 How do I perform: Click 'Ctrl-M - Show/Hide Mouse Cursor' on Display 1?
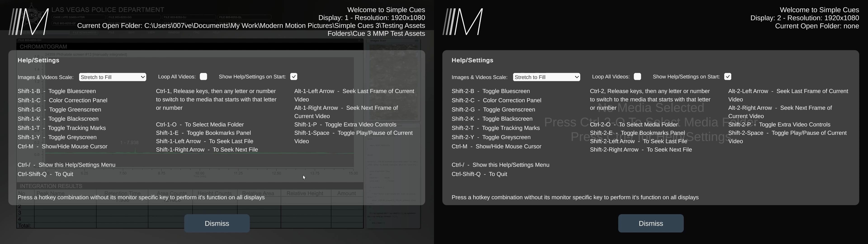[63, 147]
